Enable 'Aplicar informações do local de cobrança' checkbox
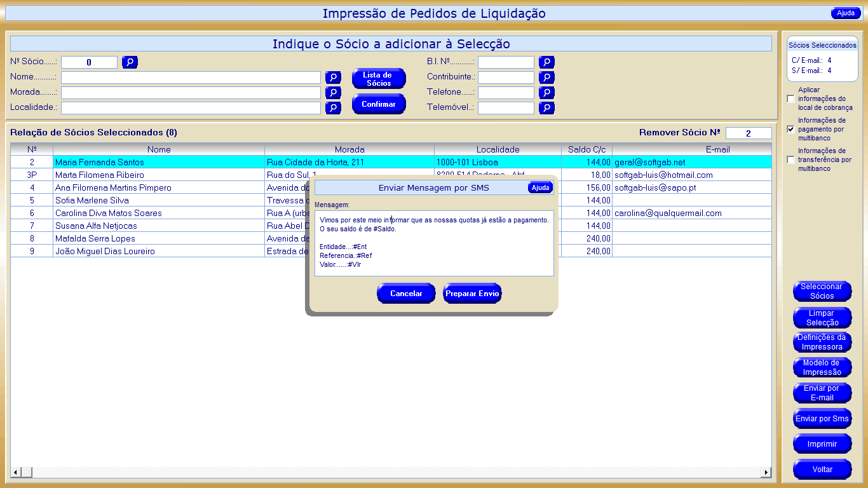This screenshot has height=488, width=868. [x=790, y=99]
